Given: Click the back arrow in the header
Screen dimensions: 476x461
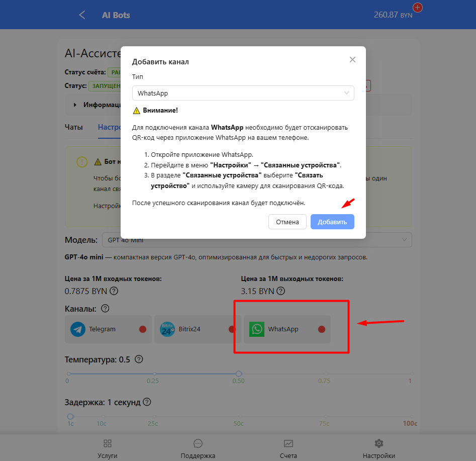Looking at the screenshot, I should (82, 15).
